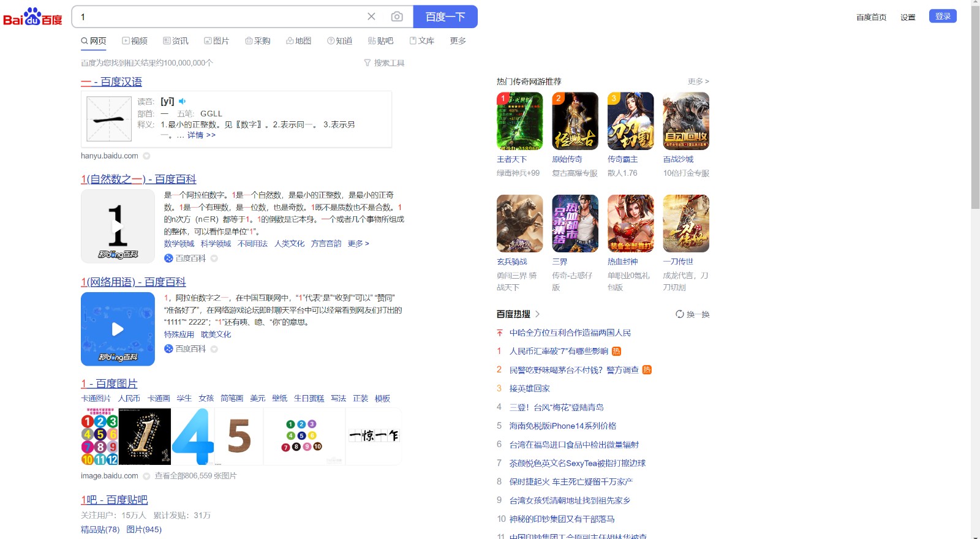The height and width of the screenshot is (539, 980).
Task: Open colorful number balls image thumbnail
Action: click(99, 437)
